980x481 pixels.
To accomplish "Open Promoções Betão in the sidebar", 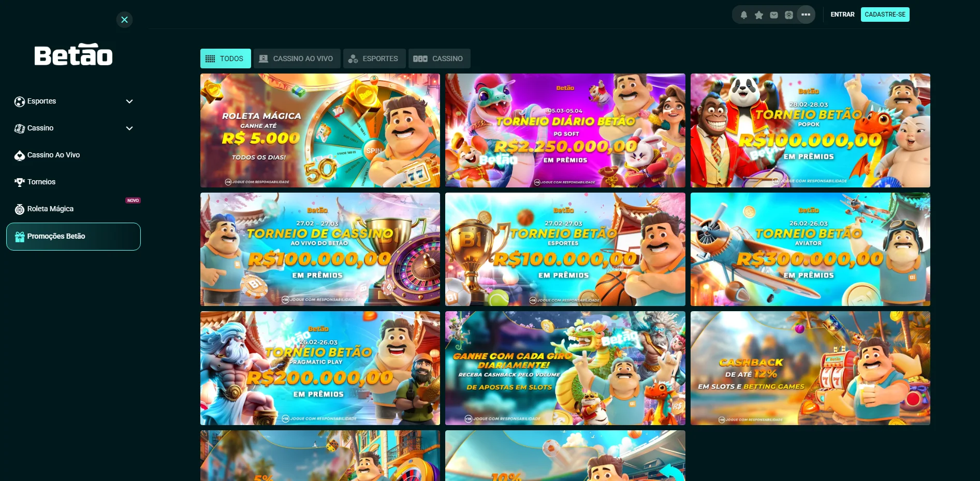I will click(74, 237).
